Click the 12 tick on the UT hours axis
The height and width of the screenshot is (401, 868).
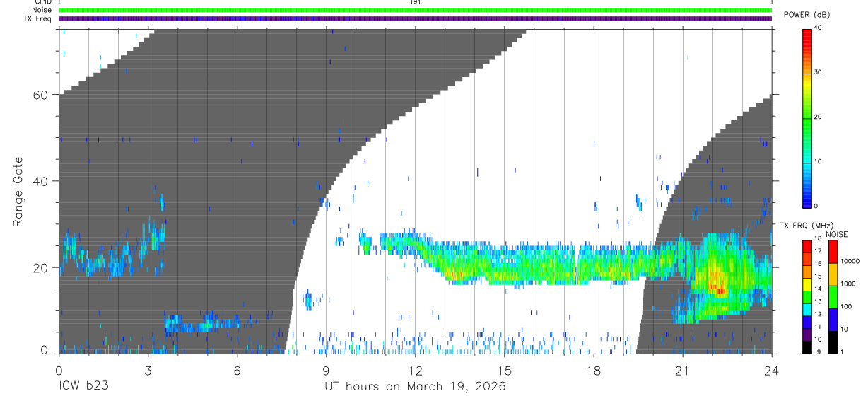(415, 370)
